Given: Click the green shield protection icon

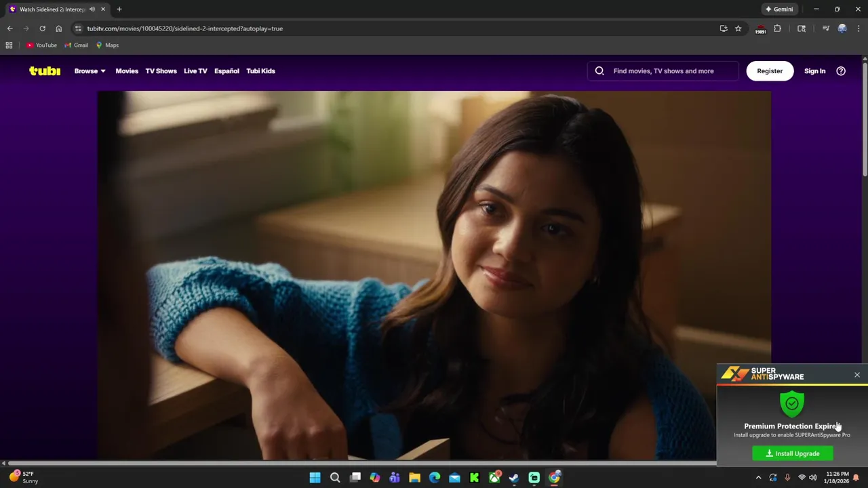Looking at the screenshot, I should coord(792,404).
